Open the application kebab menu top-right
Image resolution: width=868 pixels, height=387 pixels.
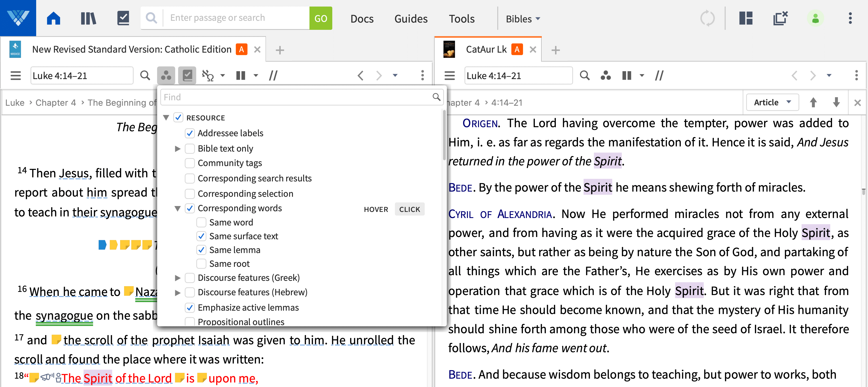click(x=850, y=18)
